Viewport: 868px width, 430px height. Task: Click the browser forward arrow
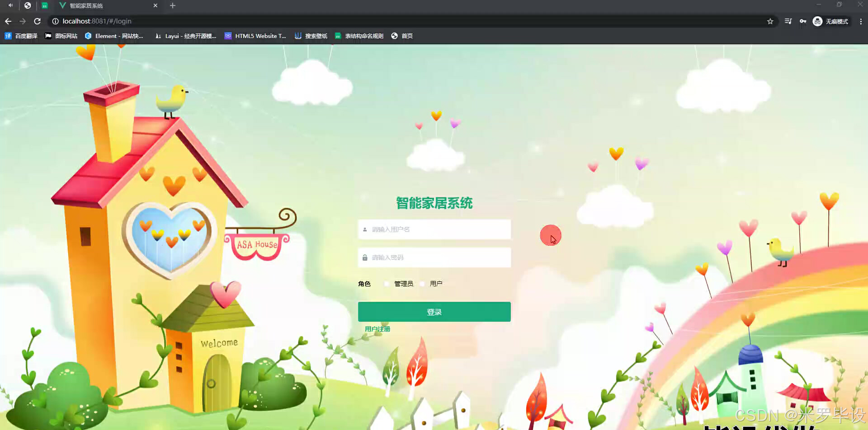(x=23, y=21)
